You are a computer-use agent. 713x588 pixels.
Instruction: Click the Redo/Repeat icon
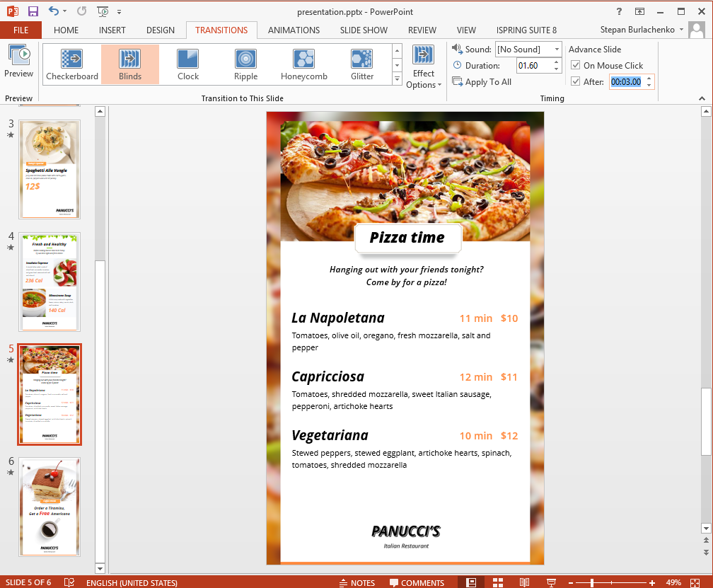pos(81,11)
